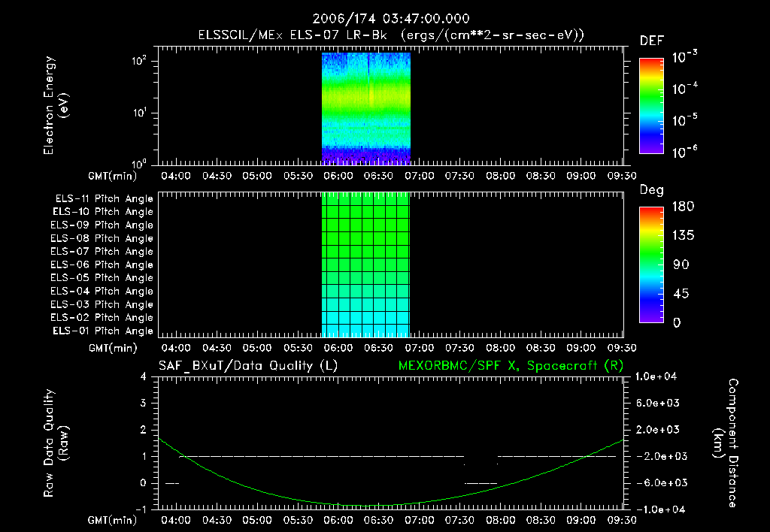Click the ELS-09 Pitch Angle label
The image size is (770, 532).
coord(102,225)
